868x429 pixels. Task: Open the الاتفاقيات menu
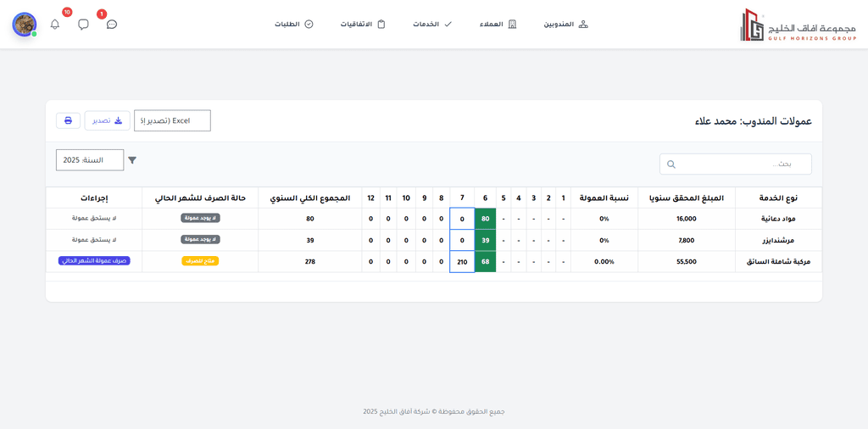[x=363, y=25]
